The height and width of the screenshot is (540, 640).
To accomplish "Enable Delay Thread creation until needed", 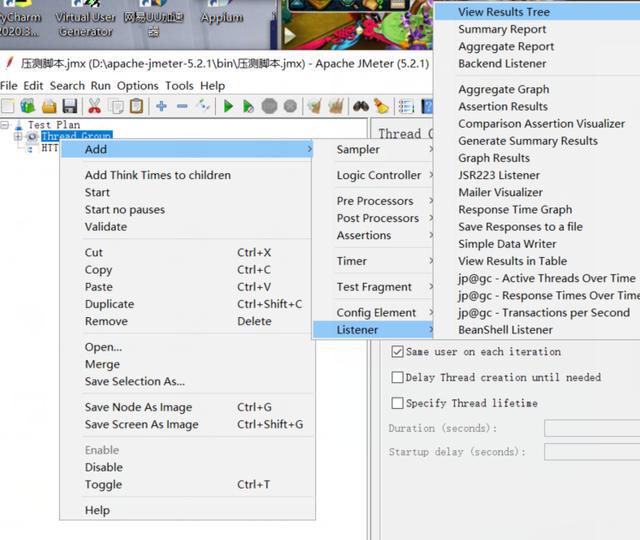I will 397,377.
